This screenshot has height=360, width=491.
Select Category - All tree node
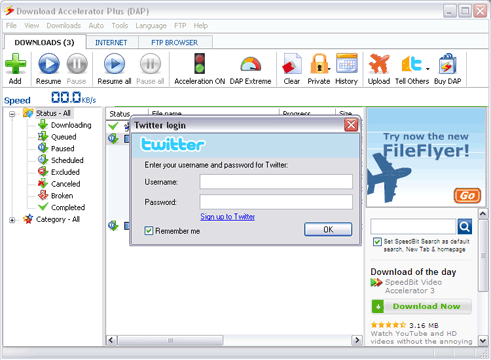(x=58, y=219)
